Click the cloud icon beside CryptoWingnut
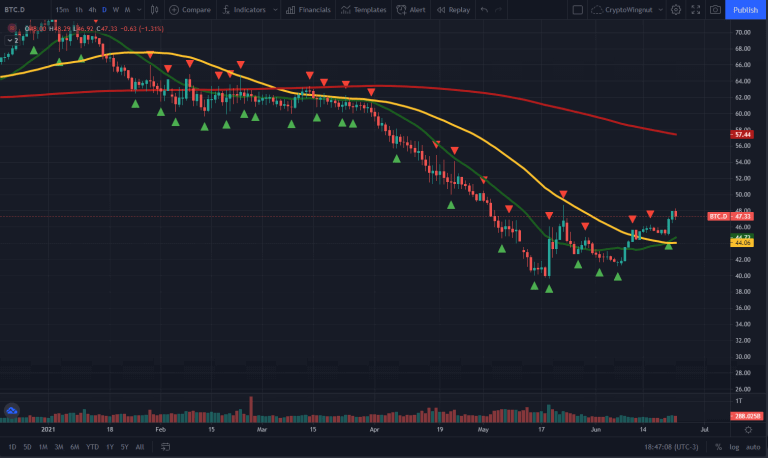 (x=597, y=10)
